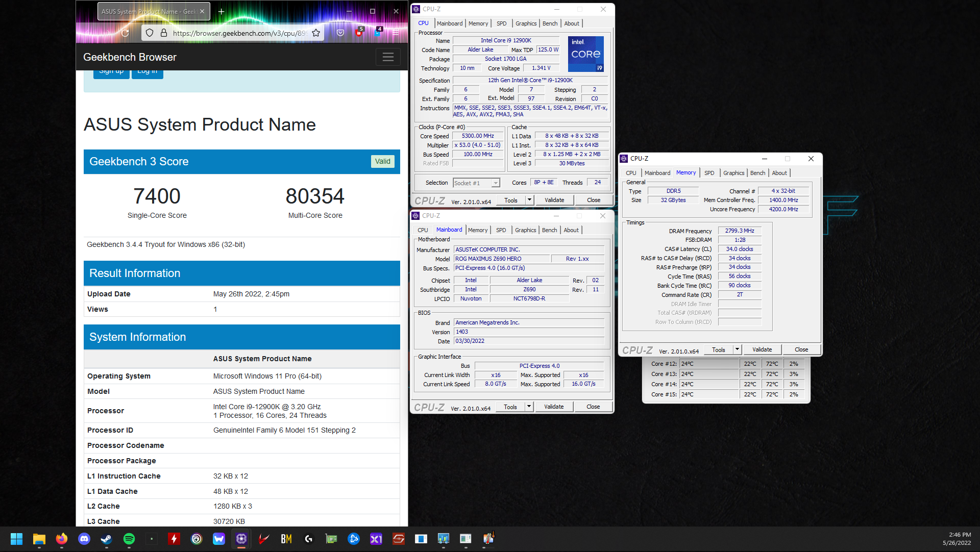Select CPU tab in Memory CPU-Z window
980x552 pixels.
631,173
